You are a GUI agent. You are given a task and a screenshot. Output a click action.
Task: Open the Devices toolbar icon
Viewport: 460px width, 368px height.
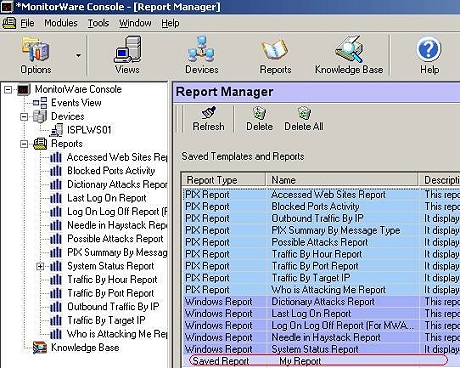pos(201,49)
